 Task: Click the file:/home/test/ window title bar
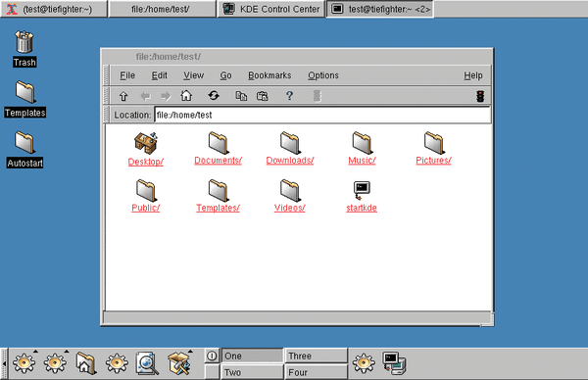pyautogui.click(x=297, y=57)
